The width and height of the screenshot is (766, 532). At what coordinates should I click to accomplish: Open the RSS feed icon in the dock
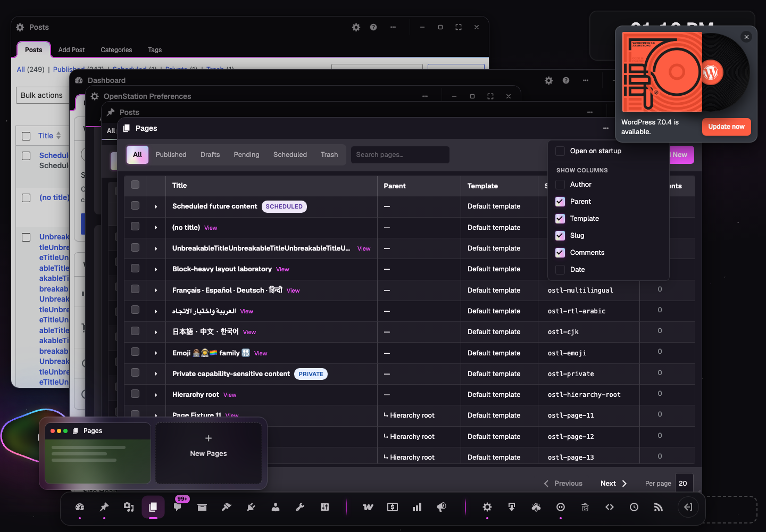659,507
